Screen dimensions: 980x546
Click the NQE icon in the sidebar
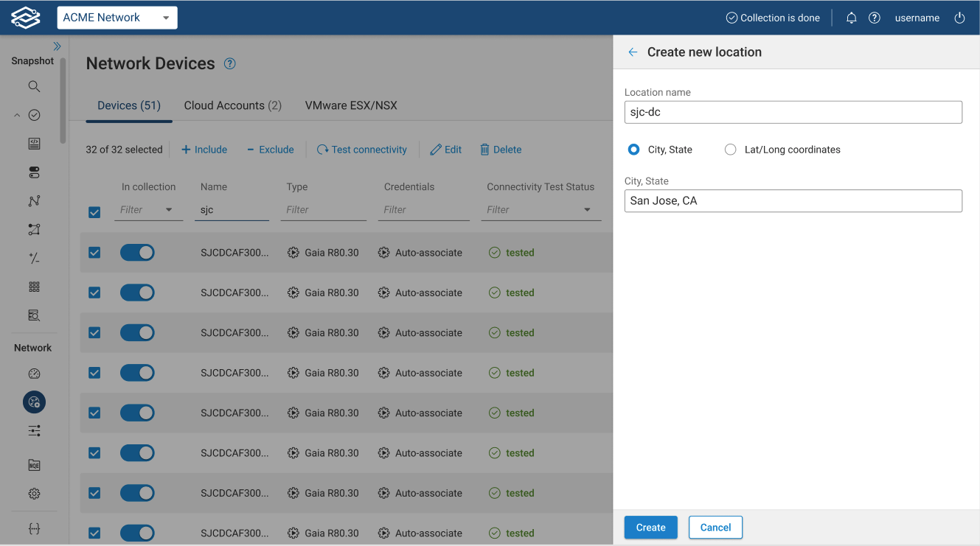pos(34,465)
